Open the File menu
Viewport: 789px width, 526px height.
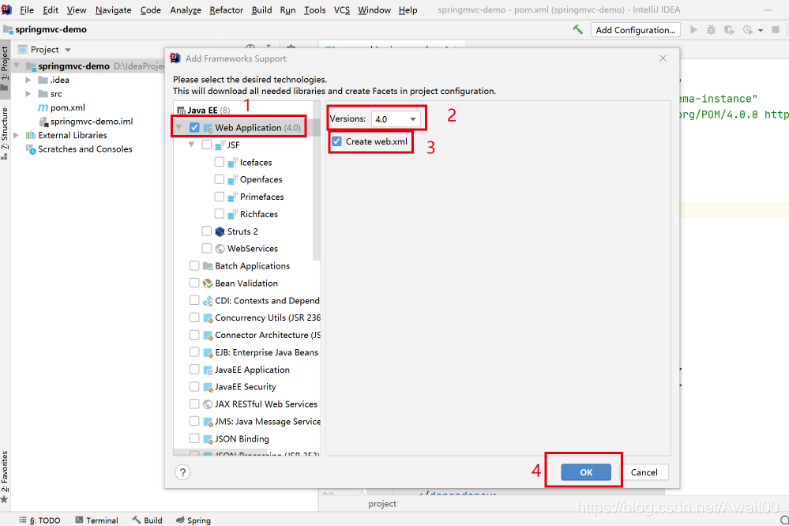tap(26, 10)
